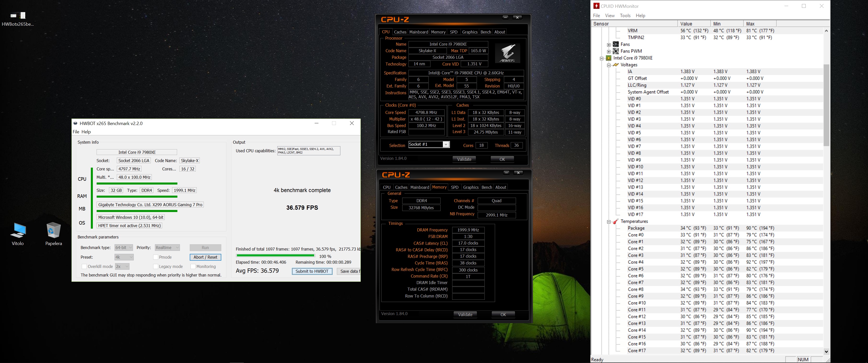Open the Benchmark type 64-bit dropdown
This screenshot has width=868, height=363.
pyautogui.click(x=123, y=248)
